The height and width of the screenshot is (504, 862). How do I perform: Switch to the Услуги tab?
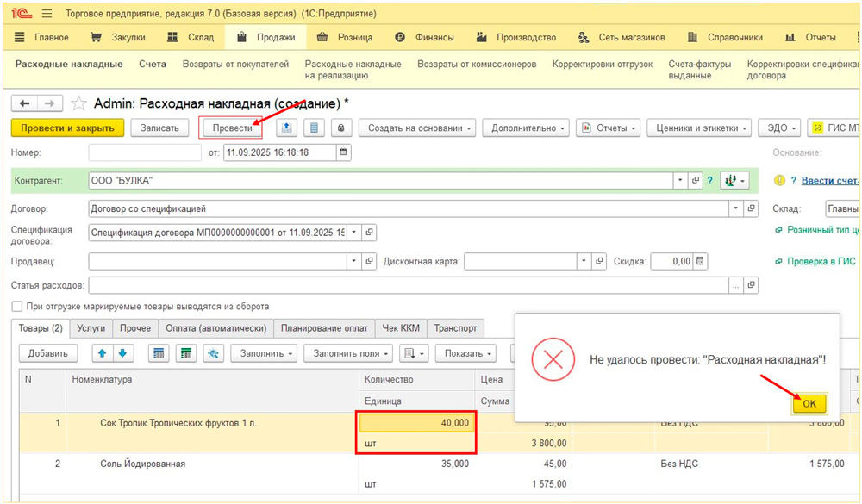91,328
